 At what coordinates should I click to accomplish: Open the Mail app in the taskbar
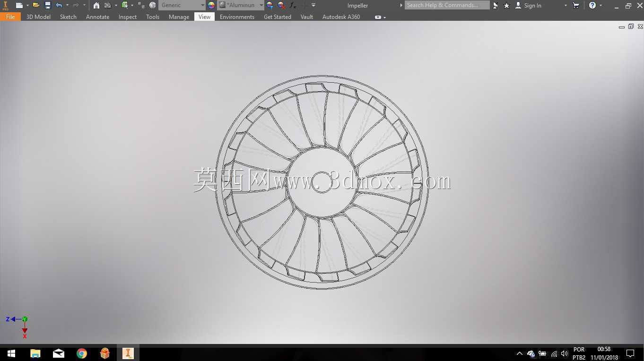coord(59,353)
